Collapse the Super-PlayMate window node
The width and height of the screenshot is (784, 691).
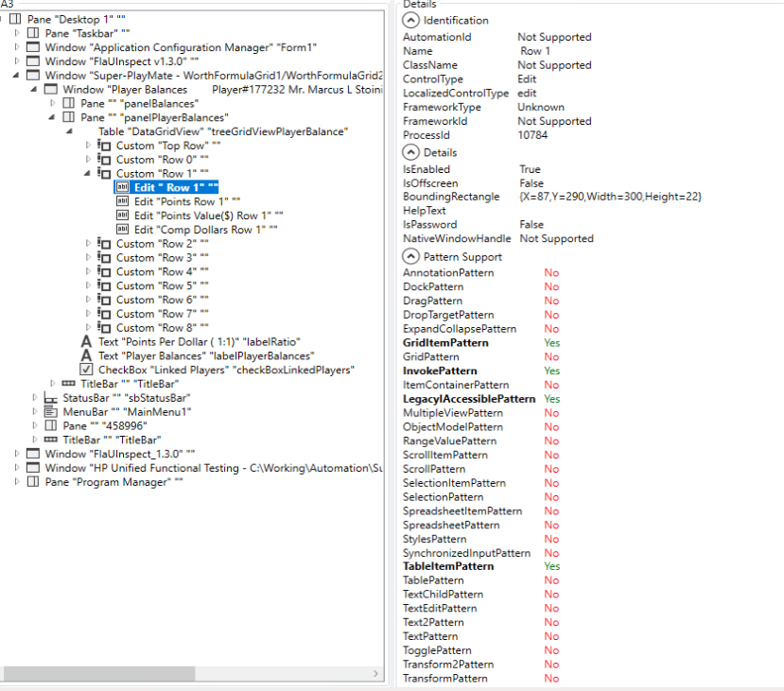[16, 75]
